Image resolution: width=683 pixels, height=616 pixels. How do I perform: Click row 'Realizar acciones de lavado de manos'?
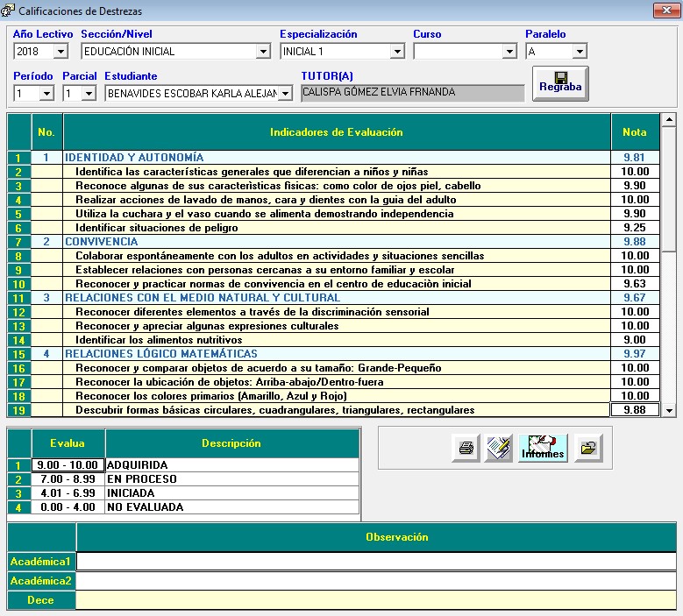(x=337, y=200)
